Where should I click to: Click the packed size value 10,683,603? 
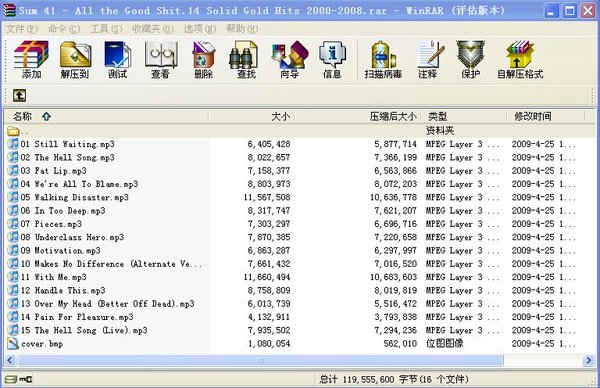tap(393, 277)
